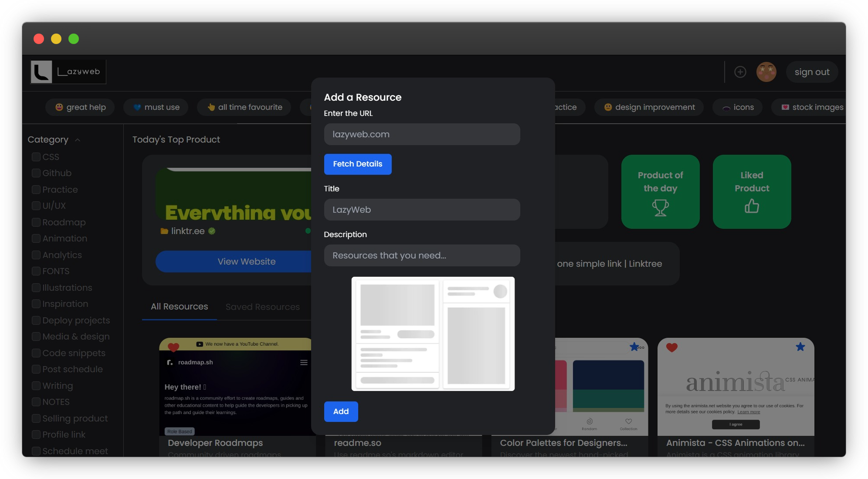Click the macOS red close window dot
This screenshot has width=868, height=479.
tap(39, 39)
